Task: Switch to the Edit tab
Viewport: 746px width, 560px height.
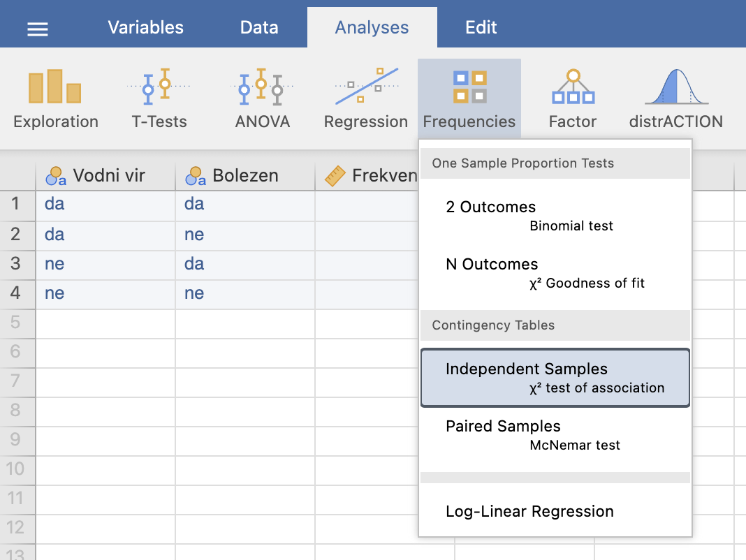Action: [x=481, y=28]
